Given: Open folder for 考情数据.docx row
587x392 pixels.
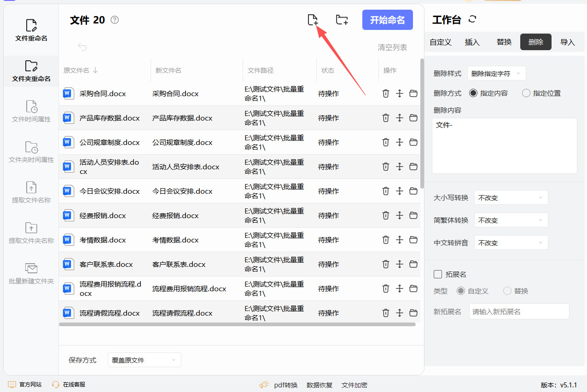Looking at the screenshot, I should (x=413, y=240).
